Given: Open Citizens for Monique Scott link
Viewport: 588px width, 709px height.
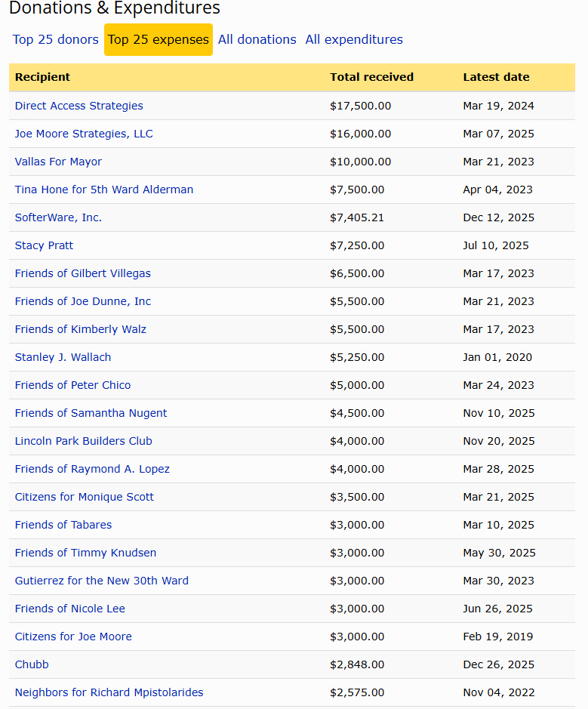Looking at the screenshot, I should [84, 497].
